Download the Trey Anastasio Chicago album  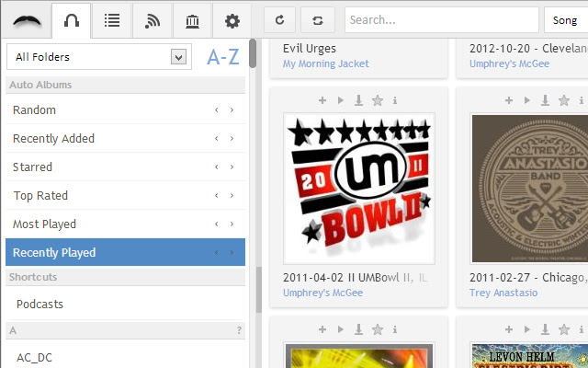[545, 100]
